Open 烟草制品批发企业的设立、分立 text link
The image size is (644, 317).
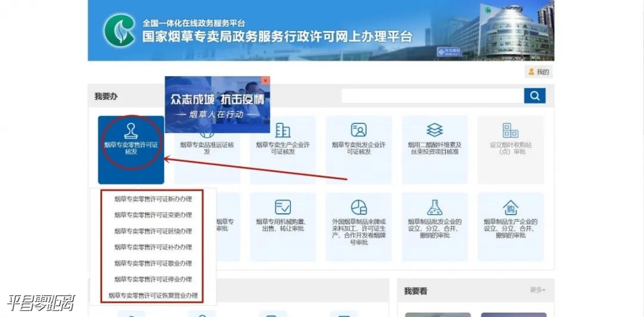coord(435,229)
